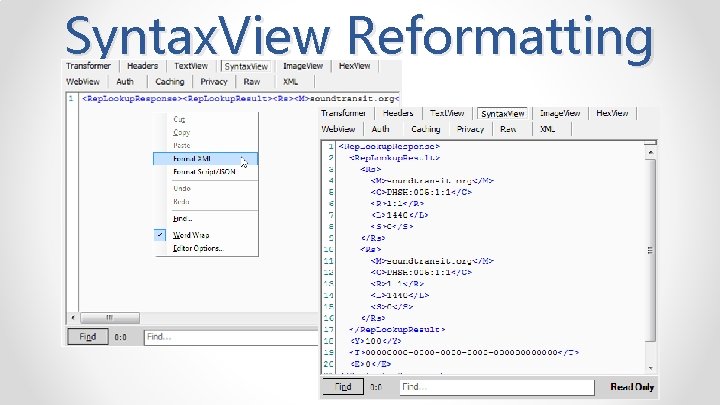Click Find... input field in left window
Viewport: 720px width, 405px height.
pyautogui.click(x=231, y=337)
